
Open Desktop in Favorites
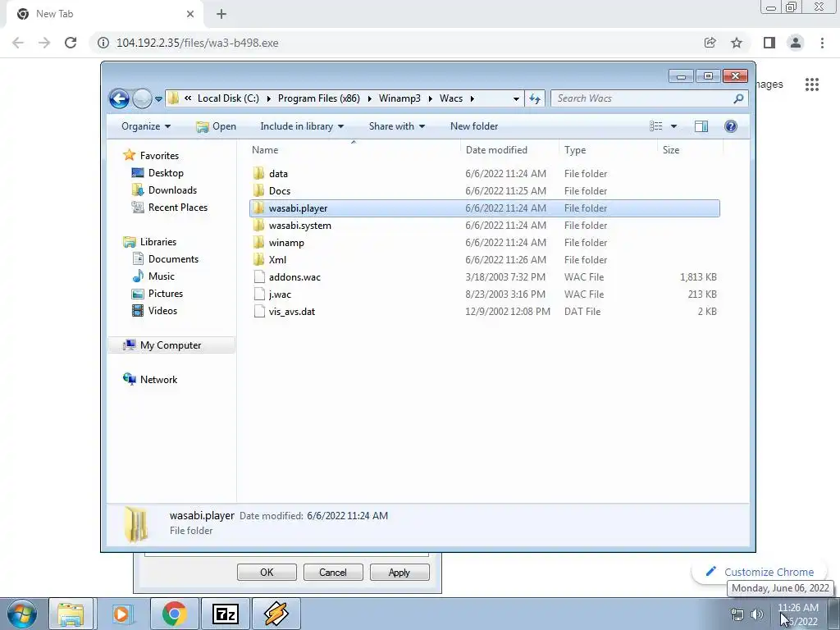(166, 173)
